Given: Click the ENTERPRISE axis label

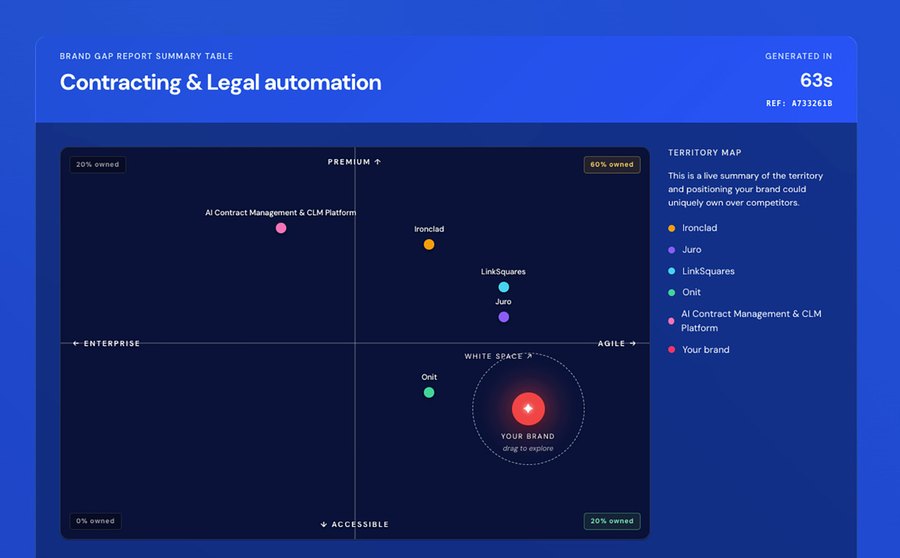Looking at the screenshot, I should pyautogui.click(x=107, y=343).
